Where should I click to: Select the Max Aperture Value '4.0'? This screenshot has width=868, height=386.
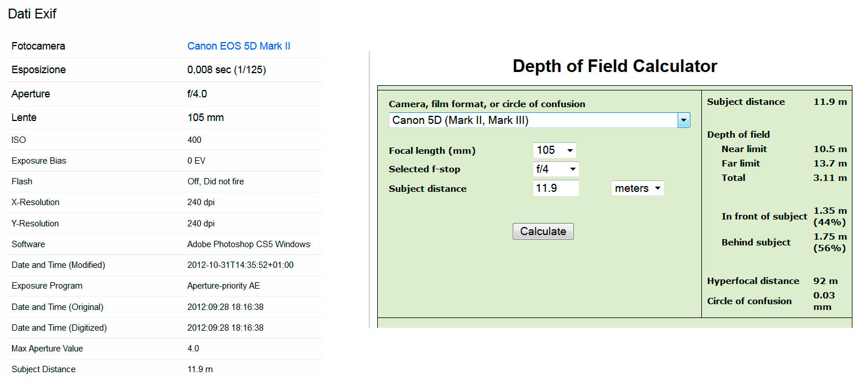coord(193,349)
